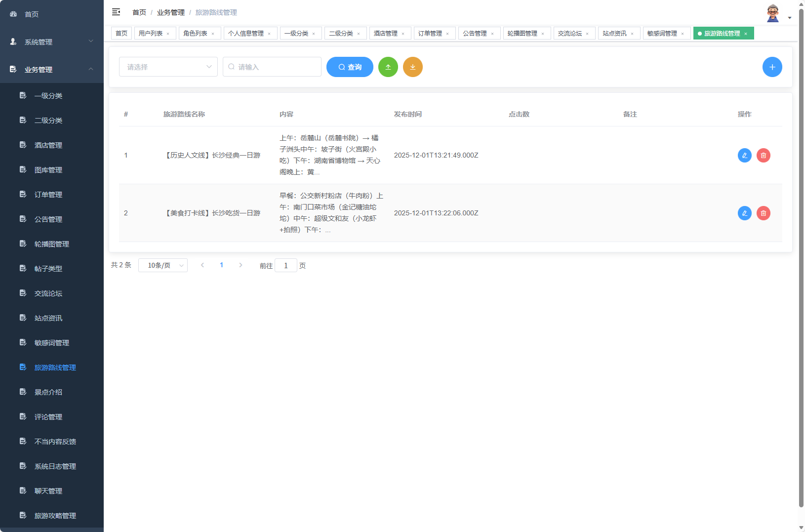Click the green export icon
The image size is (805, 532).
(388, 67)
